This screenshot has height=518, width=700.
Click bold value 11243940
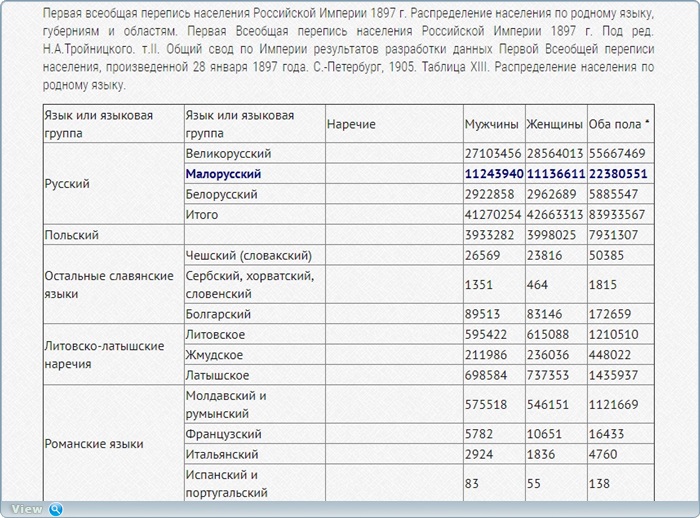(494, 174)
